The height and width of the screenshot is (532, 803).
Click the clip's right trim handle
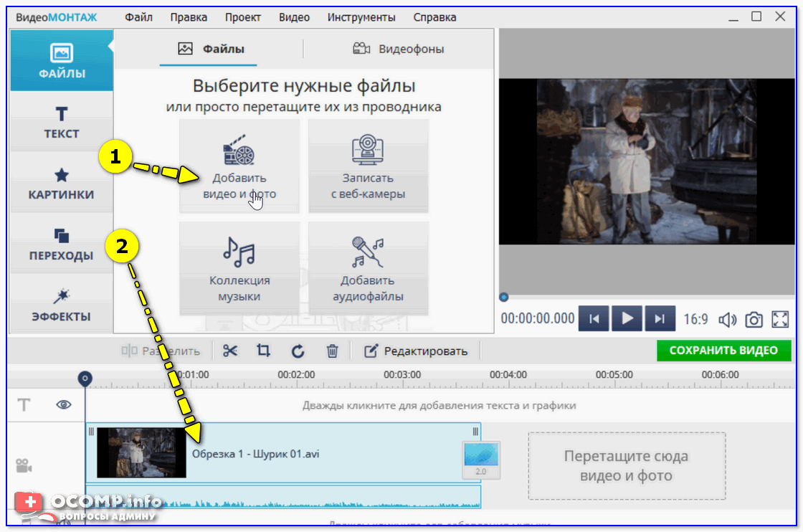475,432
